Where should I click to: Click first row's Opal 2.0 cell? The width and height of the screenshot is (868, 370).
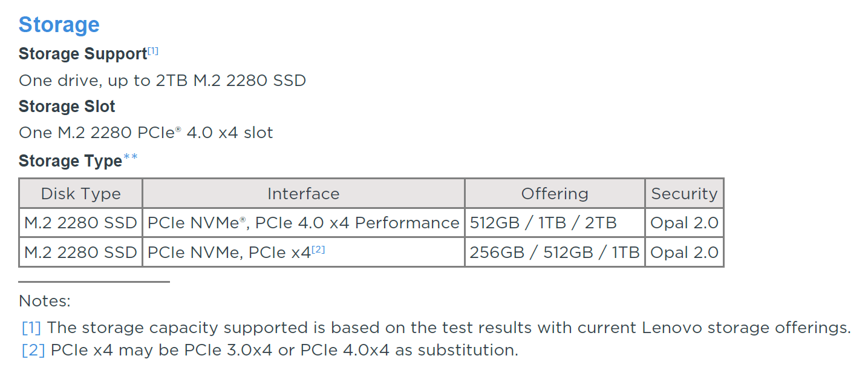click(x=684, y=223)
